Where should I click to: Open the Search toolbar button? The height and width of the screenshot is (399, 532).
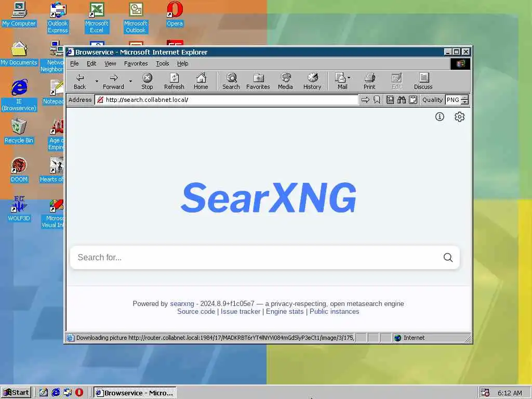point(231,82)
